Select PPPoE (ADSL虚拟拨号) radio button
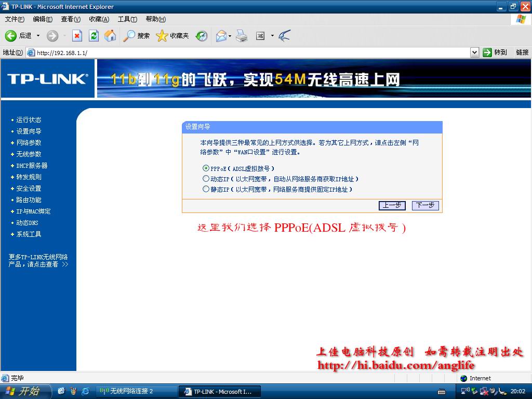The image size is (532, 399). click(206, 168)
